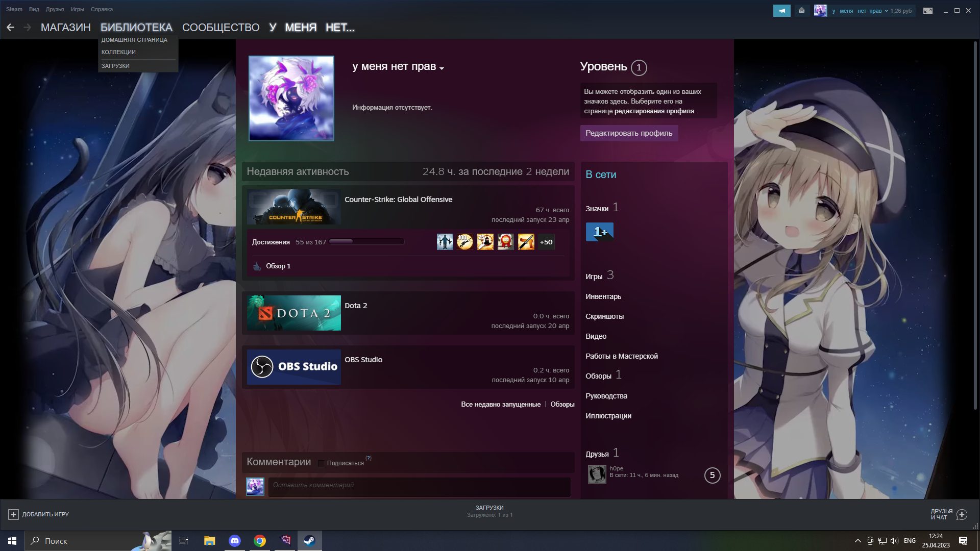The height and width of the screenshot is (551, 980).
Task: Click the page vertical scrollbar
Action: coord(975,224)
